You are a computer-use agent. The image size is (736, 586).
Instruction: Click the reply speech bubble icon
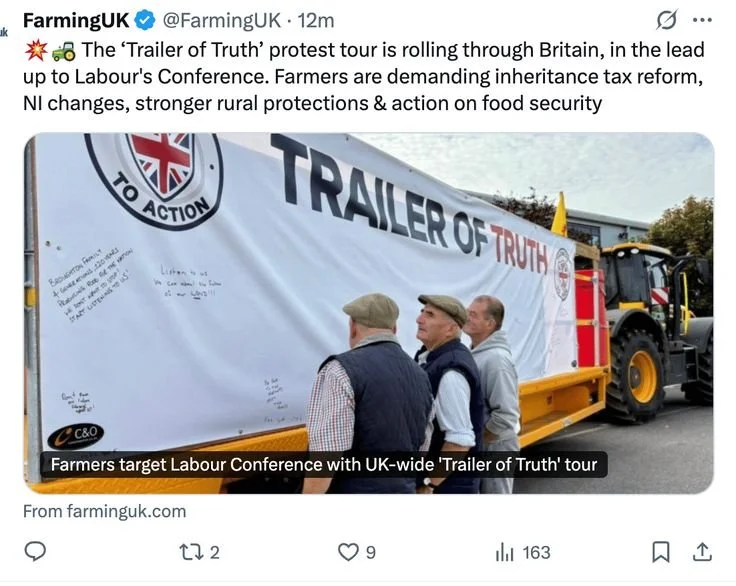click(35, 552)
